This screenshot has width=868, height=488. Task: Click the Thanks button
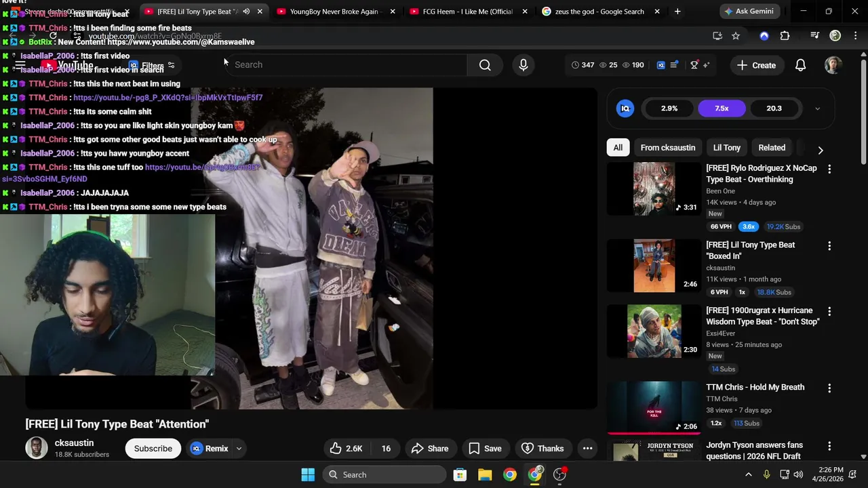[542, 448]
